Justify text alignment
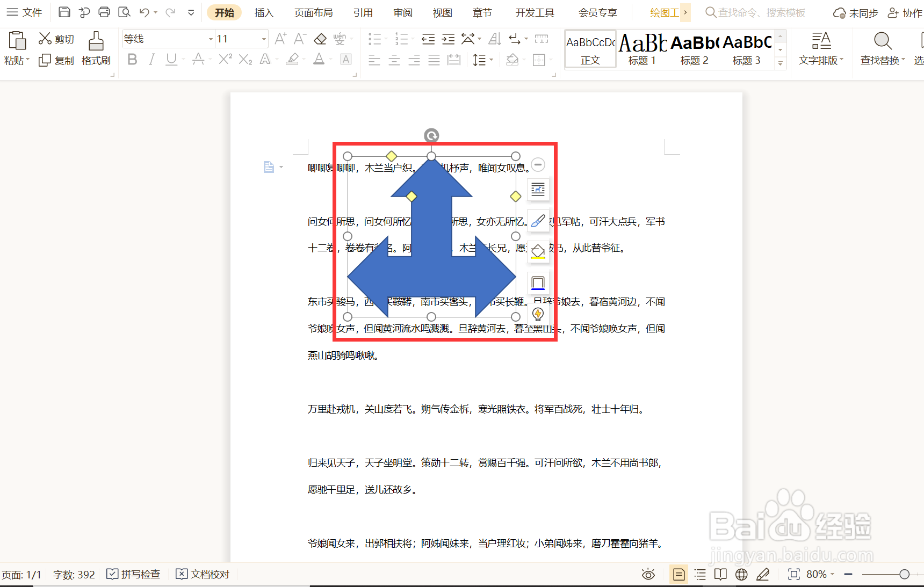Image resolution: width=924 pixels, height=587 pixels. [x=434, y=60]
